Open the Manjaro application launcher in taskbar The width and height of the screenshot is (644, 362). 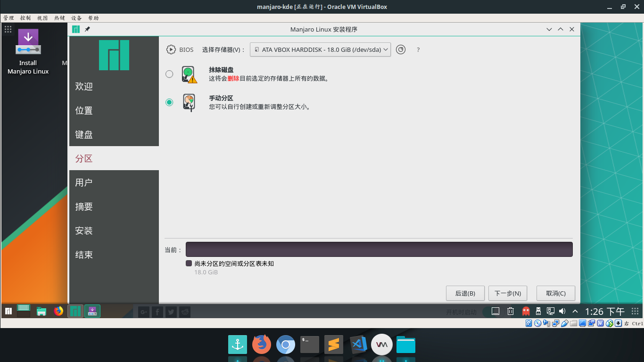(8, 311)
